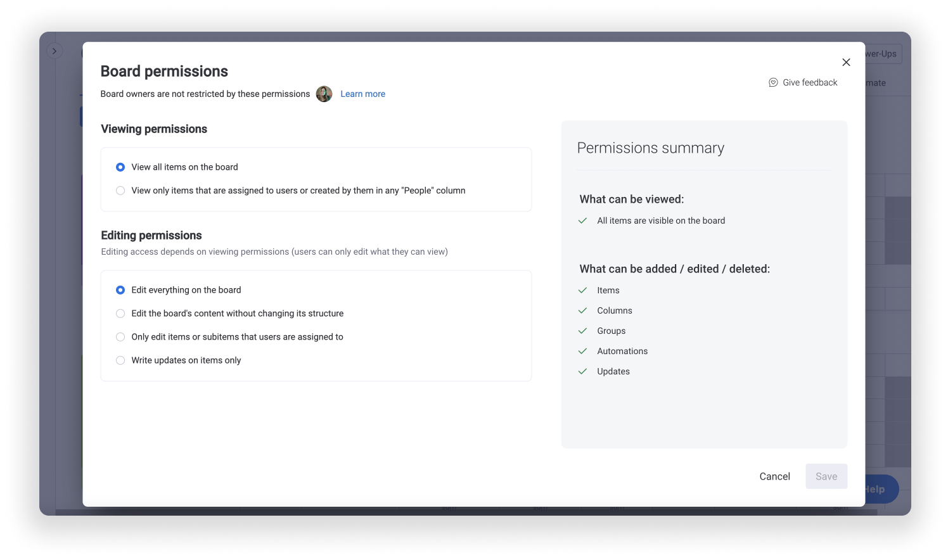Click the checkmark beside Groups in summary
This screenshot has width=948, height=560.
[582, 331]
